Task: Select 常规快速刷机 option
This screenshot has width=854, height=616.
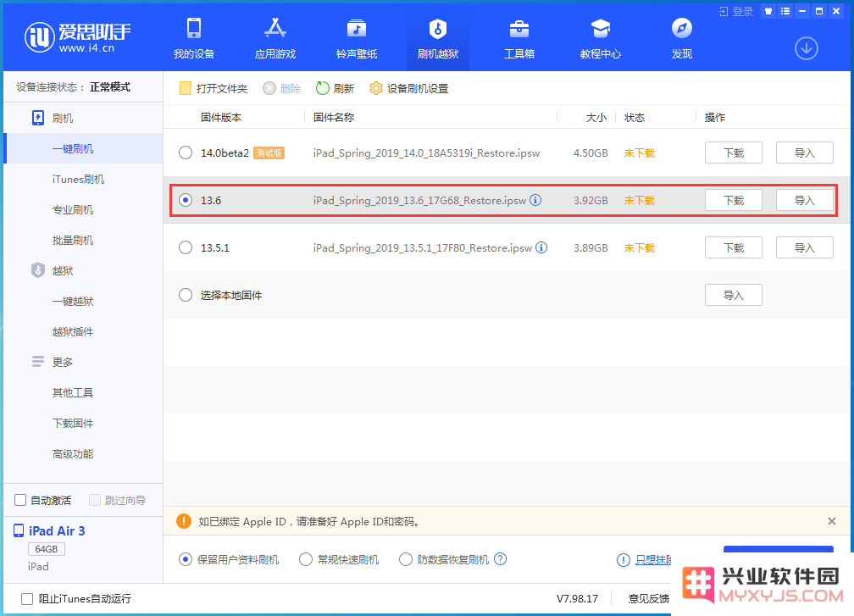Action: click(306, 559)
